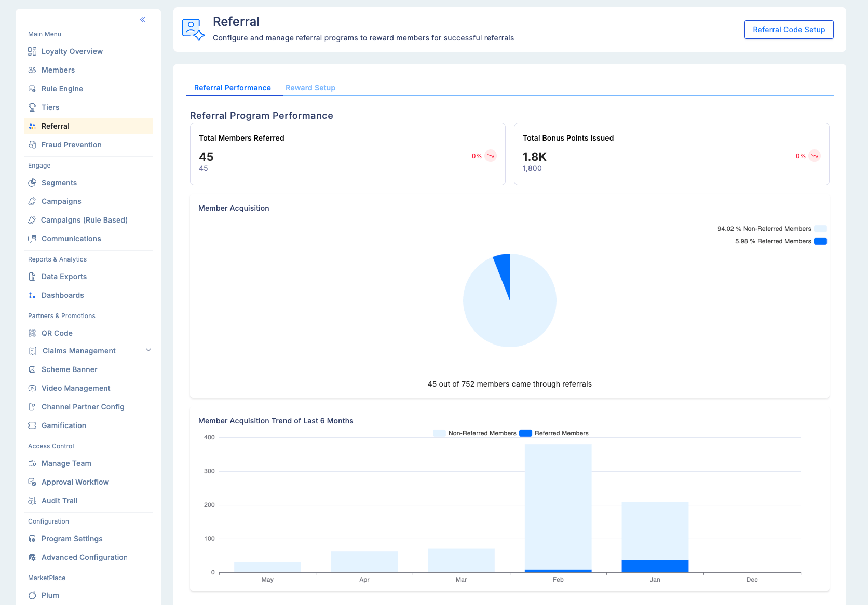The height and width of the screenshot is (605, 868).
Task: Switch to Reward Setup tab
Action: (x=310, y=88)
